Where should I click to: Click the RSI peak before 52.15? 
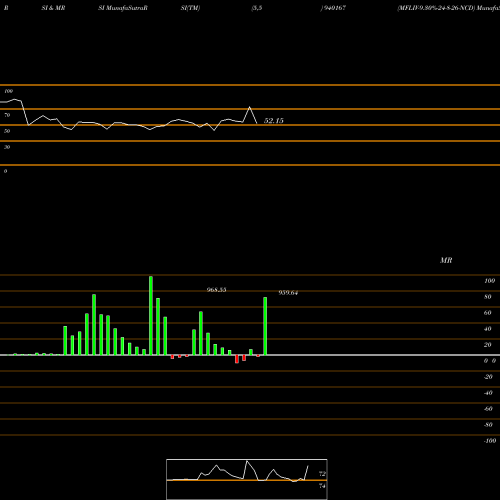tap(249, 107)
